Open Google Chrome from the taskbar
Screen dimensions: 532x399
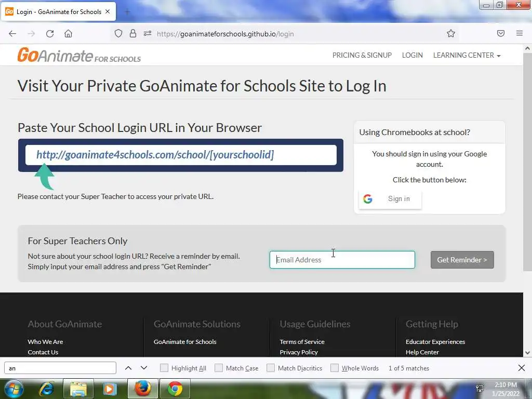[x=175, y=389]
